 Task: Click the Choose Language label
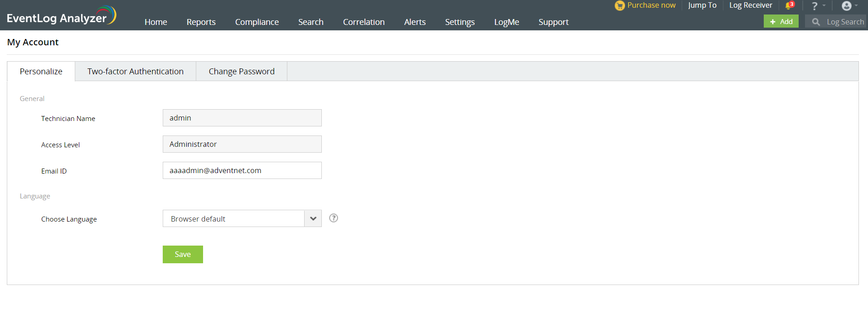69,219
